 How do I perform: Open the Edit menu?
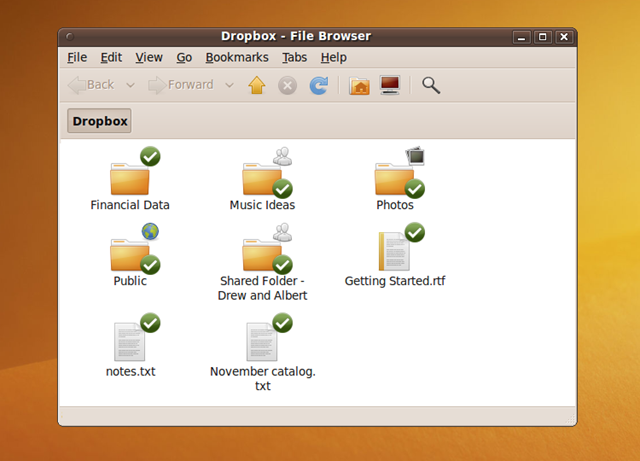click(x=111, y=58)
